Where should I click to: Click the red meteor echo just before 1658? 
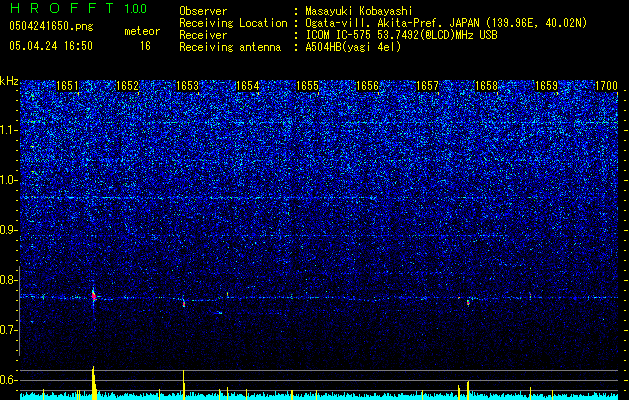click(x=468, y=303)
